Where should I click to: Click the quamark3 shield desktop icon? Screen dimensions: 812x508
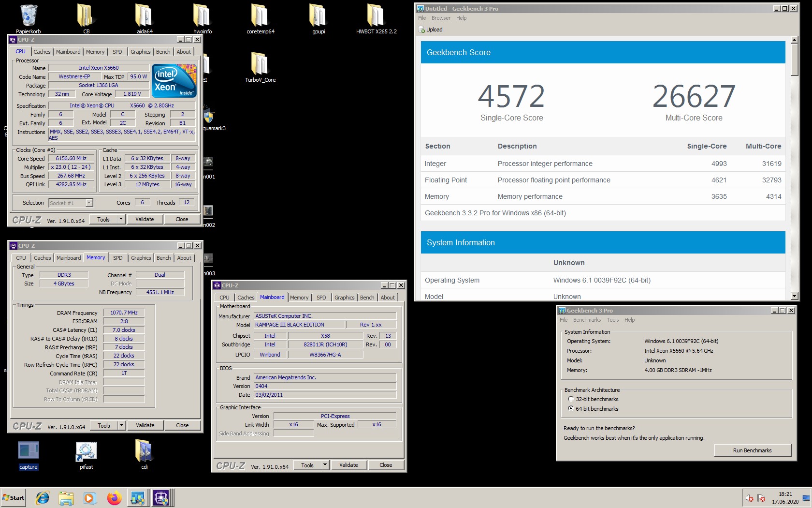pyautogui.click(x=208, y=117)
